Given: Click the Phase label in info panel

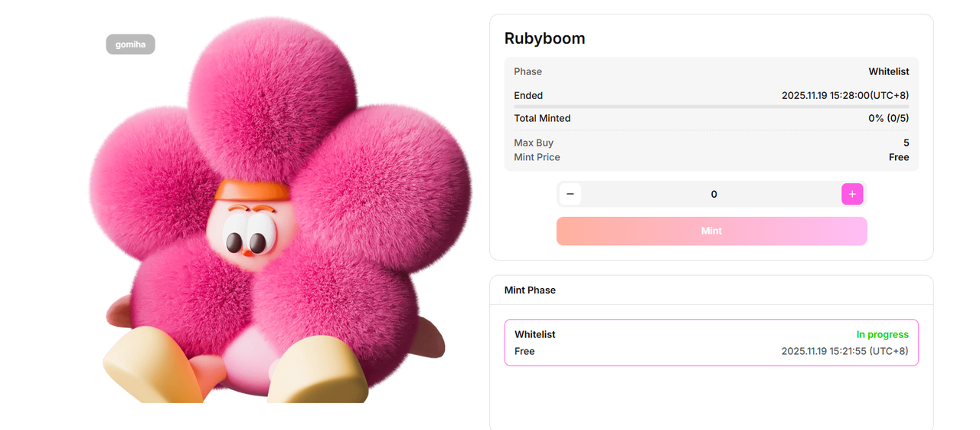Looking at the screenshot, I should [528, 71].
